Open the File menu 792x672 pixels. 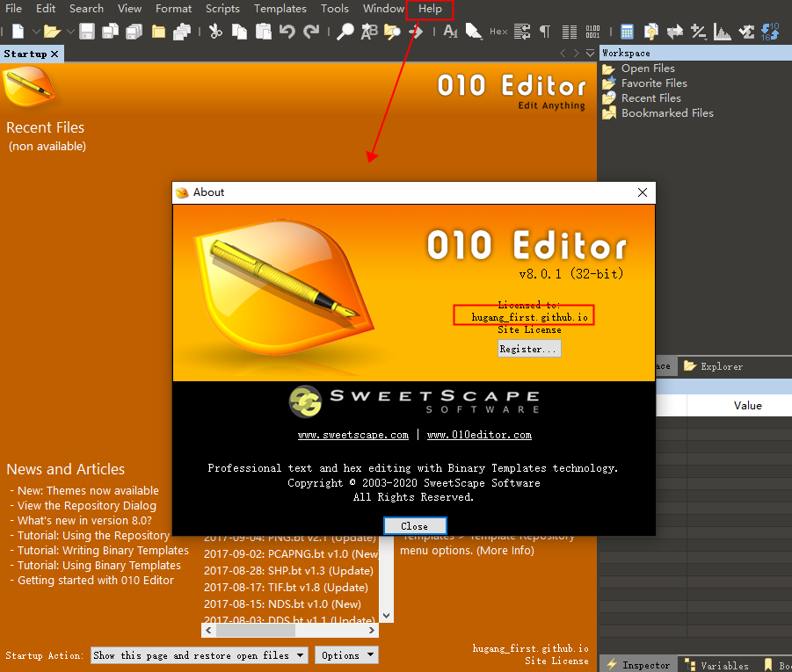click(13, 9)
